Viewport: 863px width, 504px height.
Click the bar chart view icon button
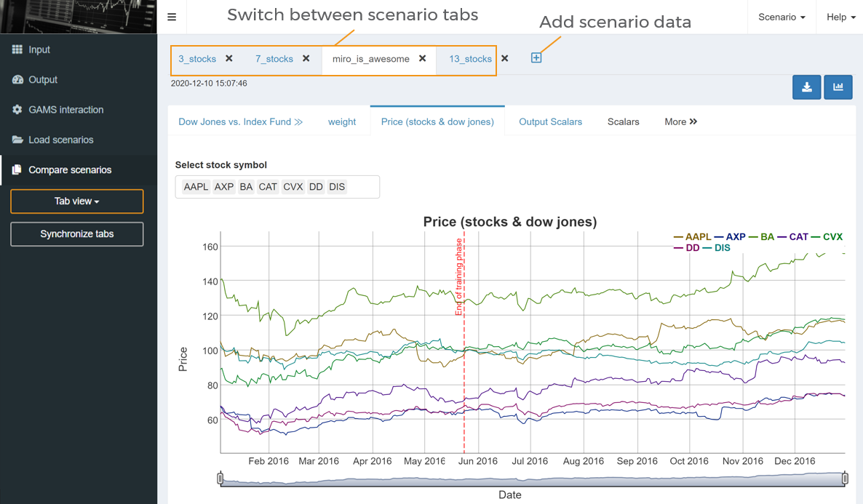point(838,87)
